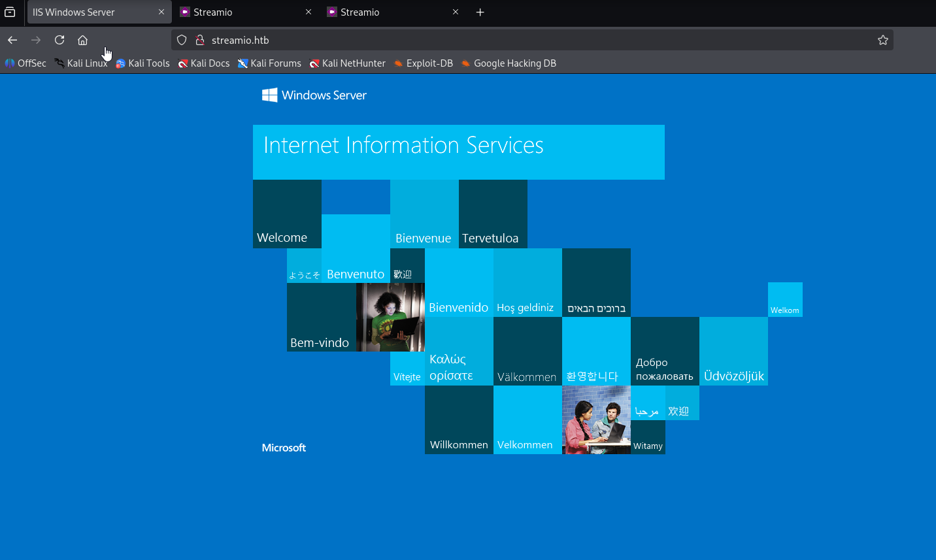Image resolution: width=936 pixels, height=560 pixels.
Task: Open the Google Hacking DB bookmark
Action: [x=509, y=63]
